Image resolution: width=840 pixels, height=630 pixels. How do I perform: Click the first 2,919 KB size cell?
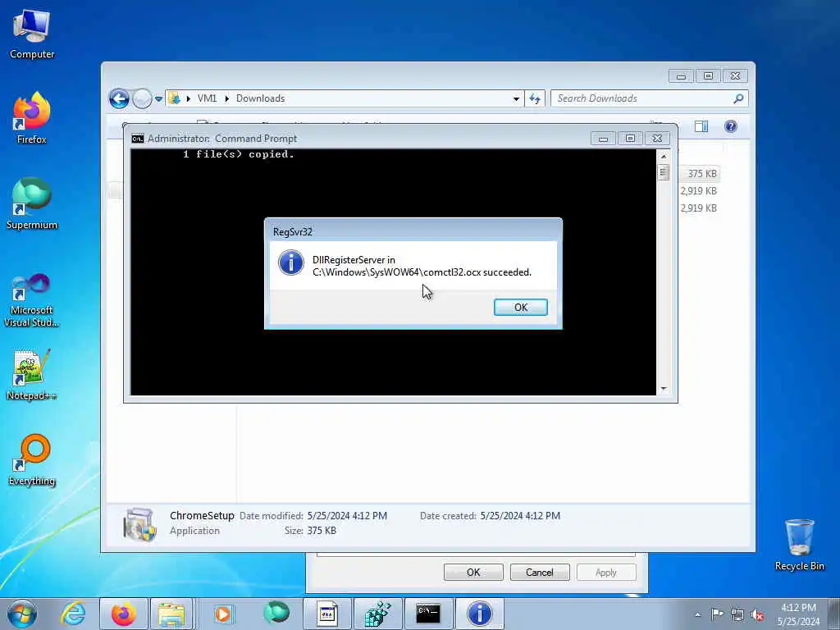(x=699, y=190)
